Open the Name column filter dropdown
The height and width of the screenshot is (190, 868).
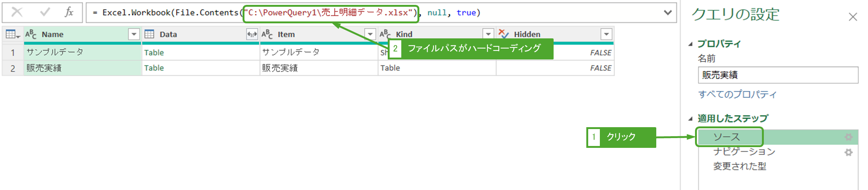coord(134,34)
